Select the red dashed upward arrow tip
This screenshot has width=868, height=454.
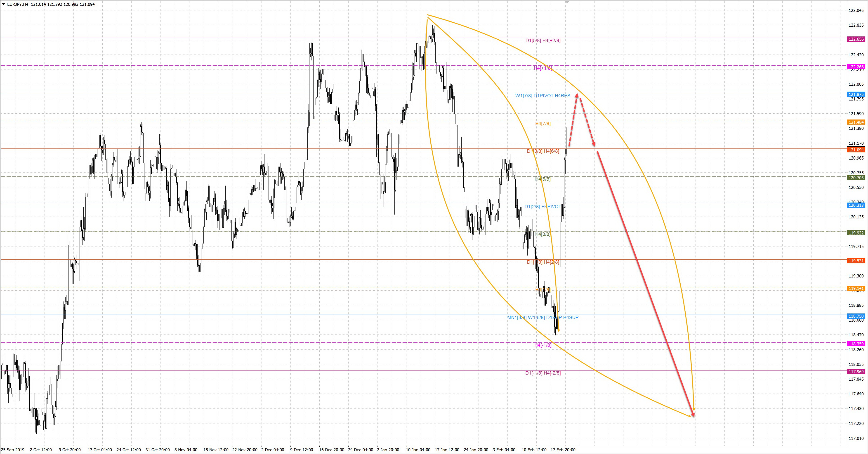tap(577, 96)
